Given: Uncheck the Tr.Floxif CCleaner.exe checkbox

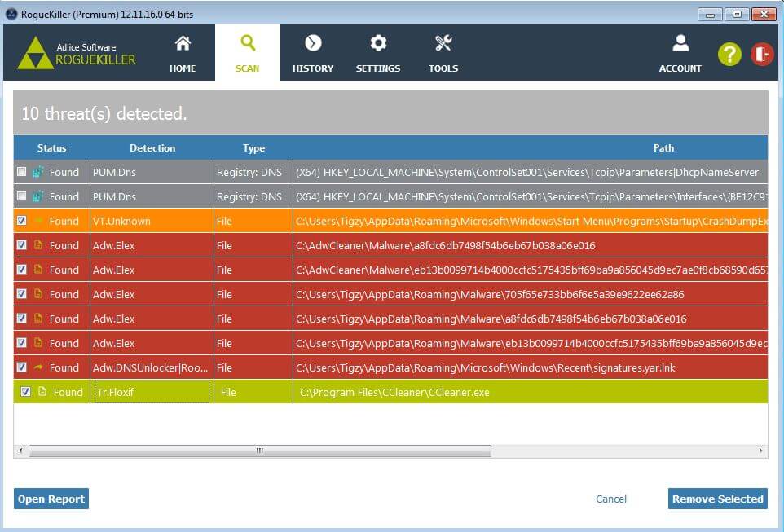Looking at the screenshot, I should (x=25, y=392).
